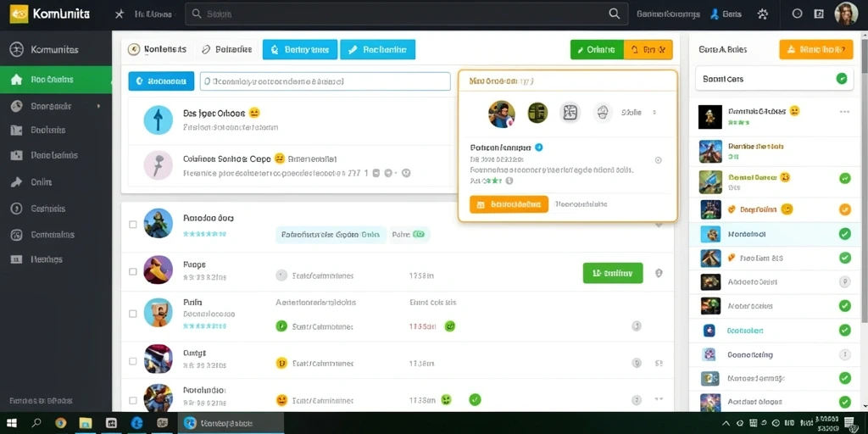Toggle the grey status circle on the seventh side panel entry
Viewport: 868px width, 434px height.
(x=845, y=281)
